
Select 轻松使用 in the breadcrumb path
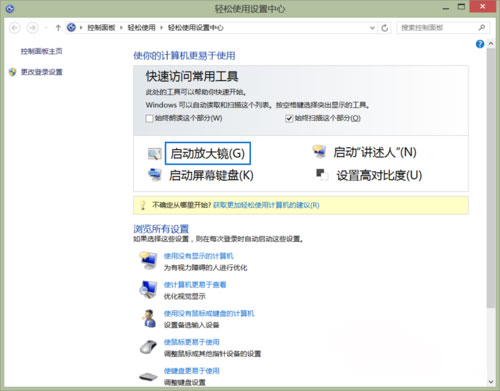pyautogui.click(x=142, y=28)
